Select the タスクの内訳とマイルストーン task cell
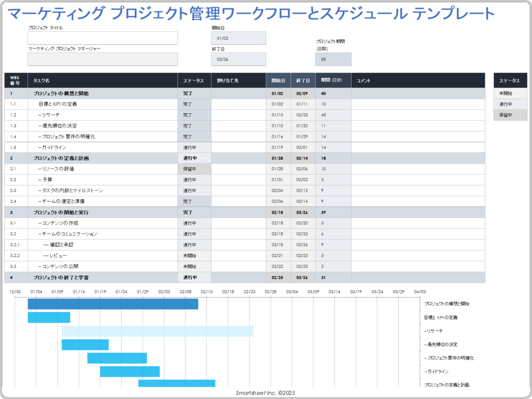532x399 pixels. (103, 191)
